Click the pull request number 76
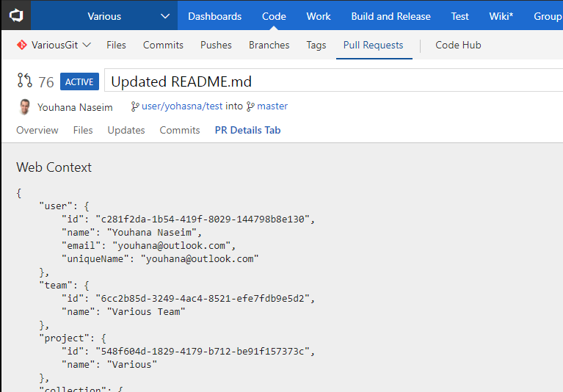This screenshot has height=392, width=563. (46, 82)
